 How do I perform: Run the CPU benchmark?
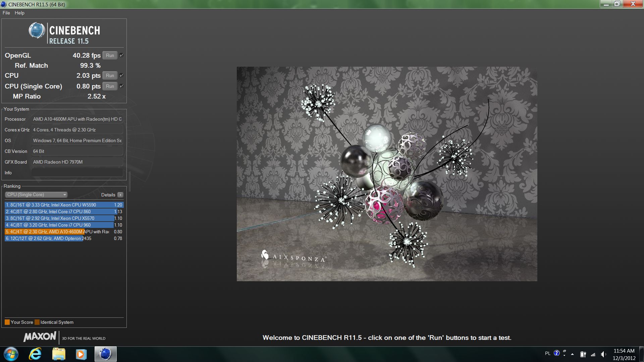(110, 76)
